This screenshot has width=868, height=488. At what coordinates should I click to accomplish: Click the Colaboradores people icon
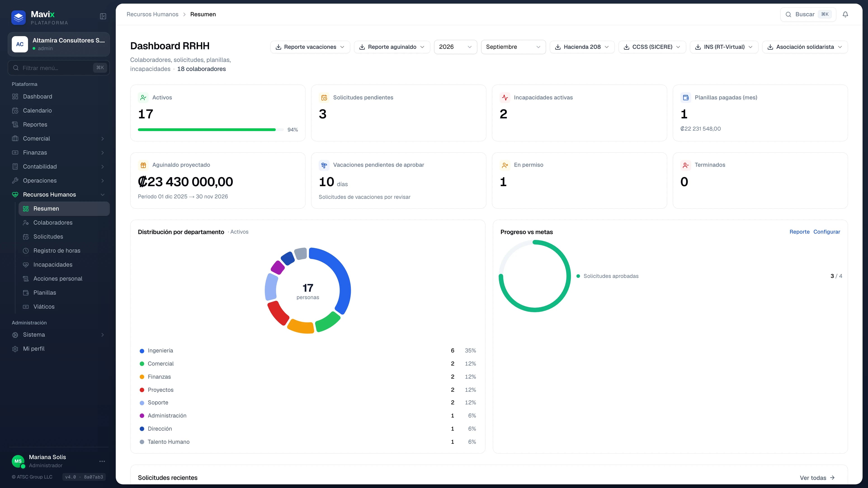click(26, 223)
